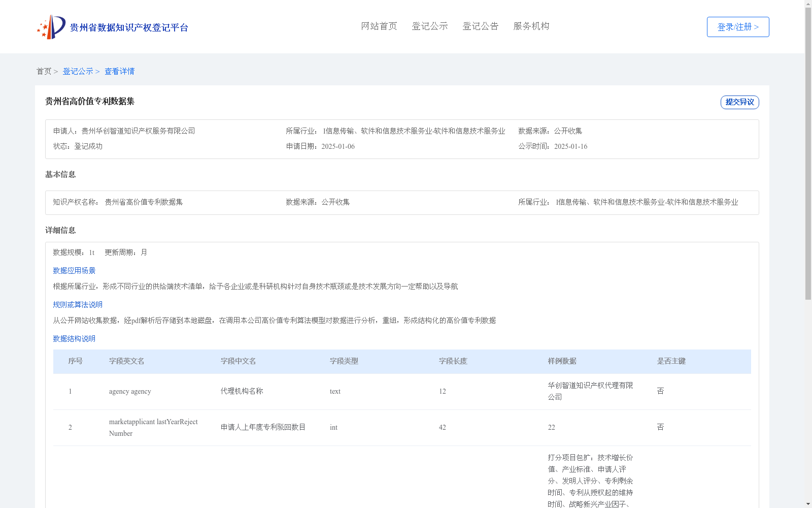This screenshot has width=812, height=508.
Task: Click sample data value 22
Action: [x=552, y=427]
